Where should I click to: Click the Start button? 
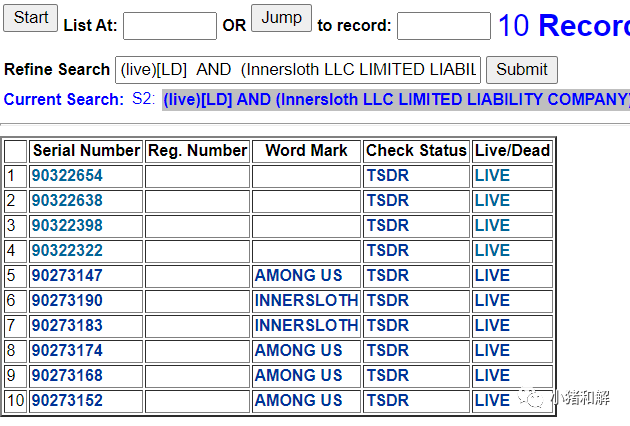tap(31, 18)
